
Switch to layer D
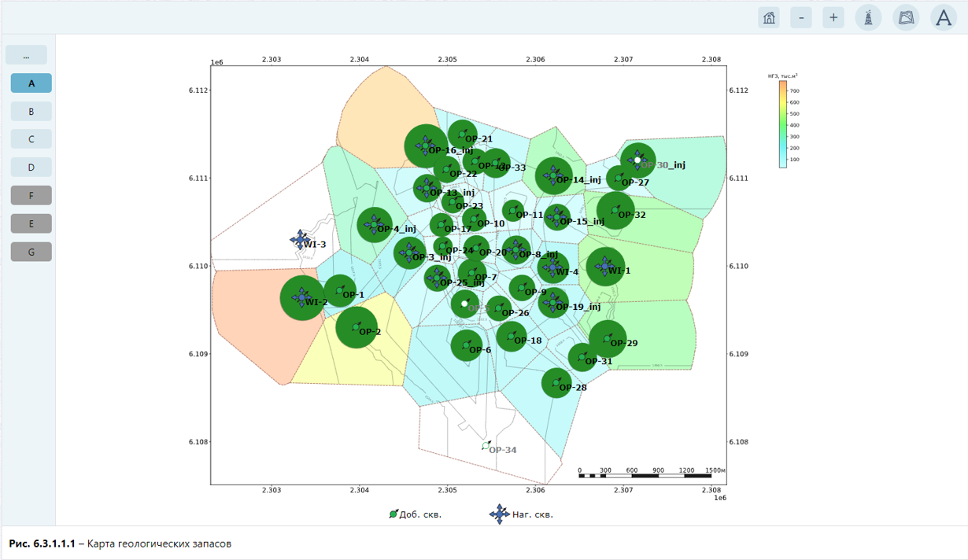tap(31, 168)
